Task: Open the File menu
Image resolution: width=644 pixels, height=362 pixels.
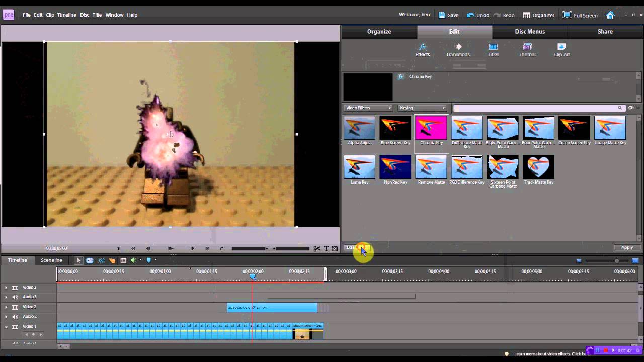Action: pos(27,15)
